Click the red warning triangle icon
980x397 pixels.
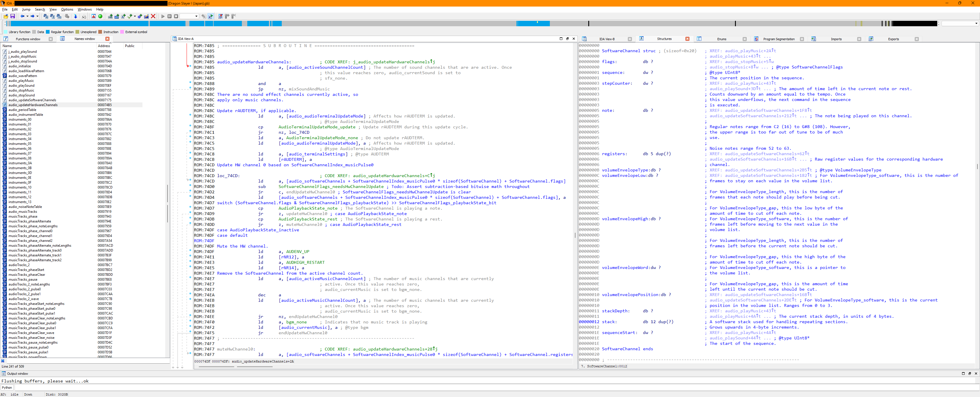point(94,16)
